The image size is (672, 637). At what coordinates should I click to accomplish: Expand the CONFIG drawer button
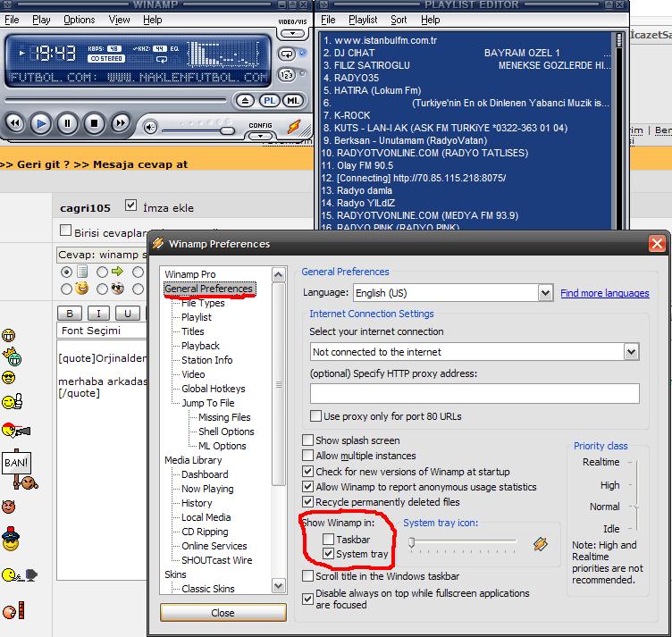coord(260,136)
